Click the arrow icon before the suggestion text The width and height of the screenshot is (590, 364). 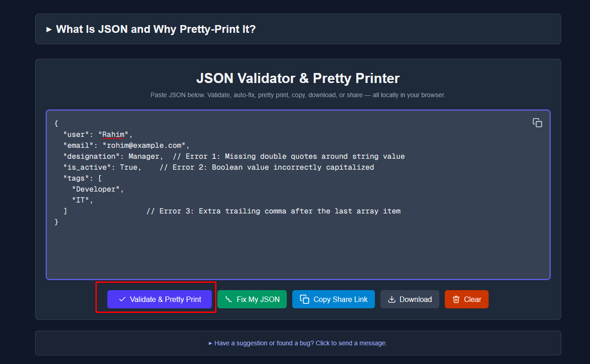[x=211, y=343]
